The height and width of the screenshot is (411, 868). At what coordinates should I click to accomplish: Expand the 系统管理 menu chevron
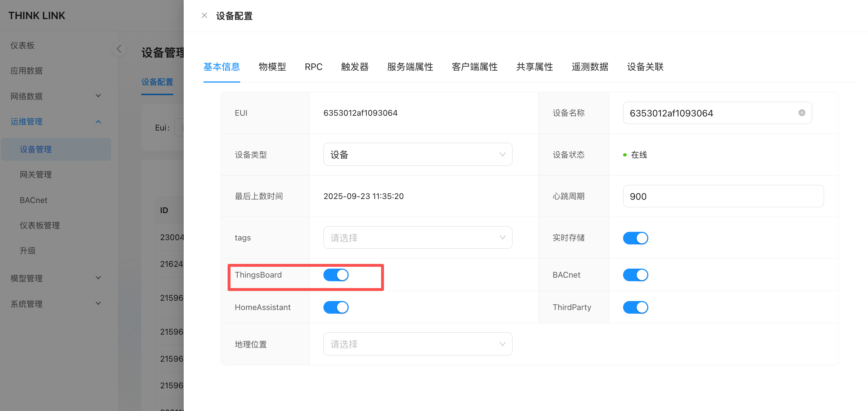(x=98, y=304)
